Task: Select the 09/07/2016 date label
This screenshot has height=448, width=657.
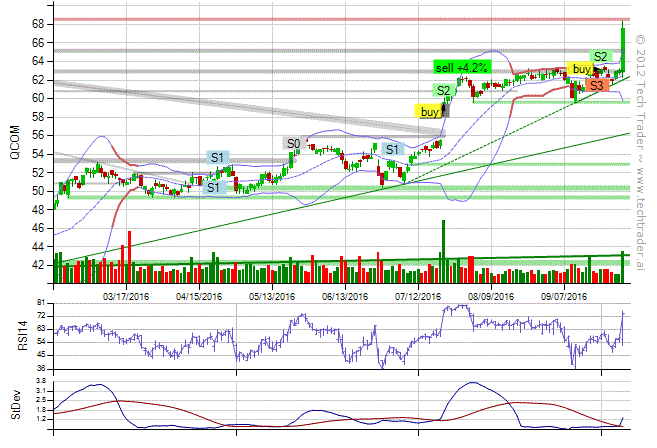Action: [x=564, y=295]
